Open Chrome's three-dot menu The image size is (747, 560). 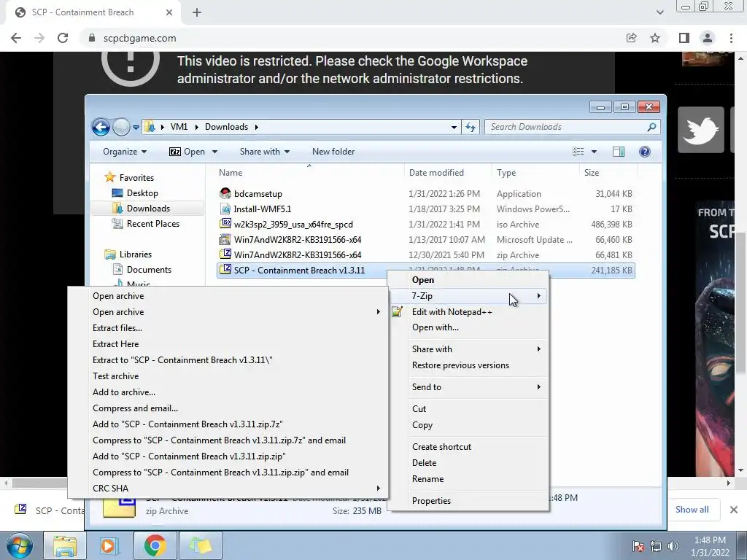731,38
